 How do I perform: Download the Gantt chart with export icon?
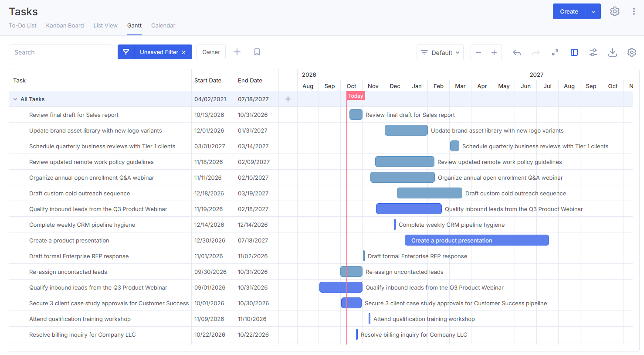pyautogui.click(x=613, y=52)
